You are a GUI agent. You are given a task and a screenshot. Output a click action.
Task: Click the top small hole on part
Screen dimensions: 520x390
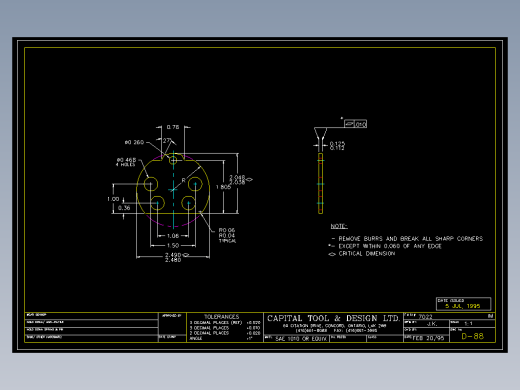coord(173,160)
